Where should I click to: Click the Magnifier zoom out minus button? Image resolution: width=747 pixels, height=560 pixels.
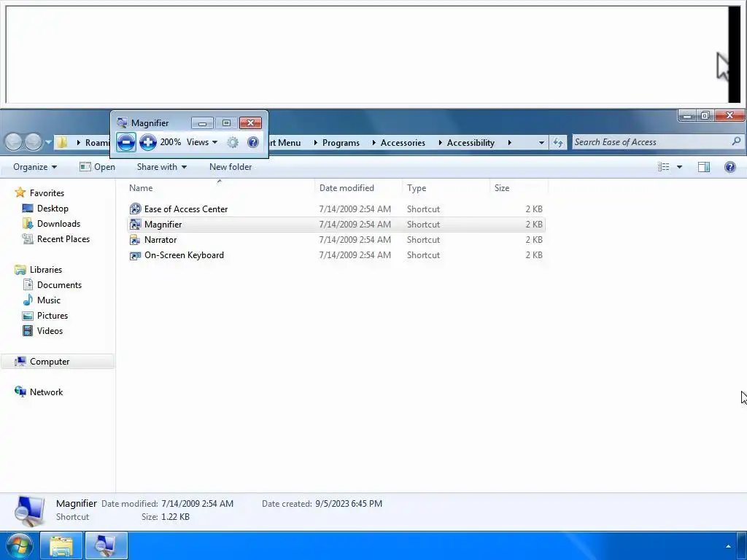pos(125,142)
